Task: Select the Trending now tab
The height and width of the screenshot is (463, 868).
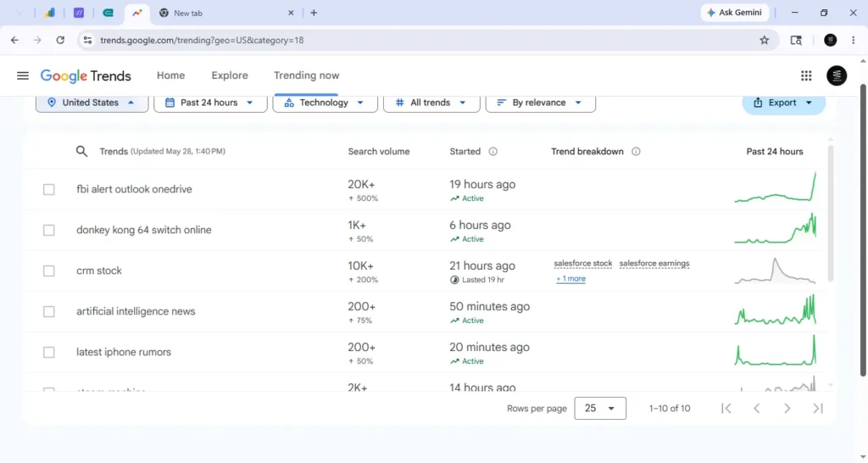Action: pyautogui.click(x=306, y=75)
